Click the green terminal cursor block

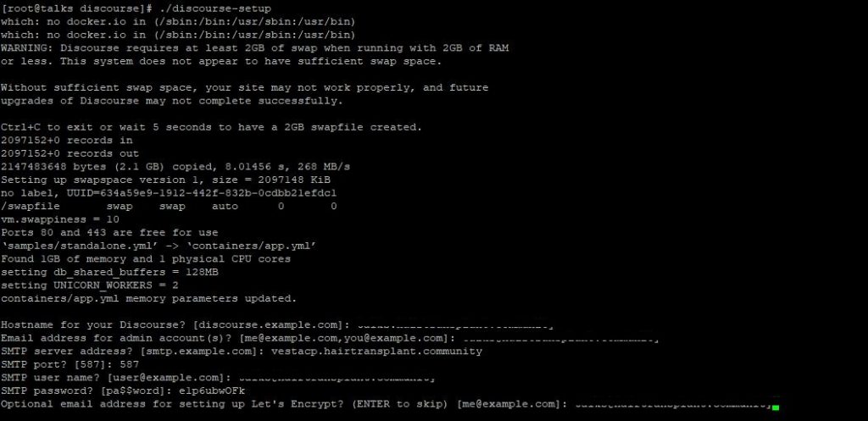[x=776, y=407]
